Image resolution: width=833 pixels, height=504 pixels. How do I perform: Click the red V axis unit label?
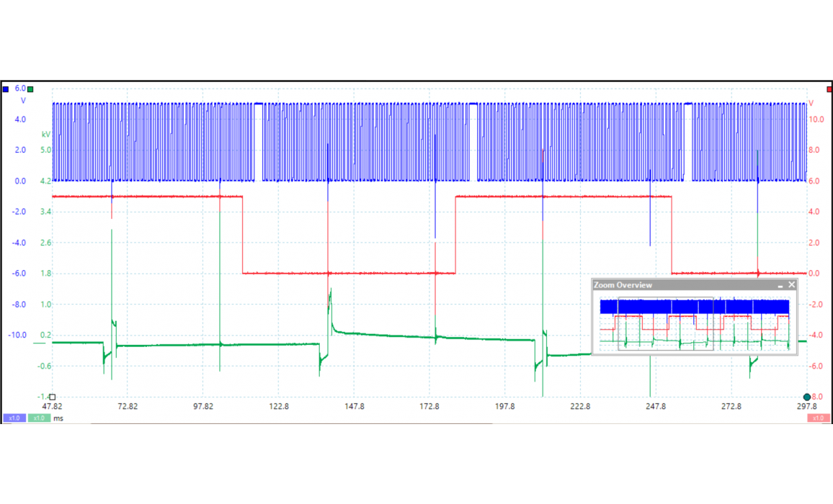coord(811,103)
